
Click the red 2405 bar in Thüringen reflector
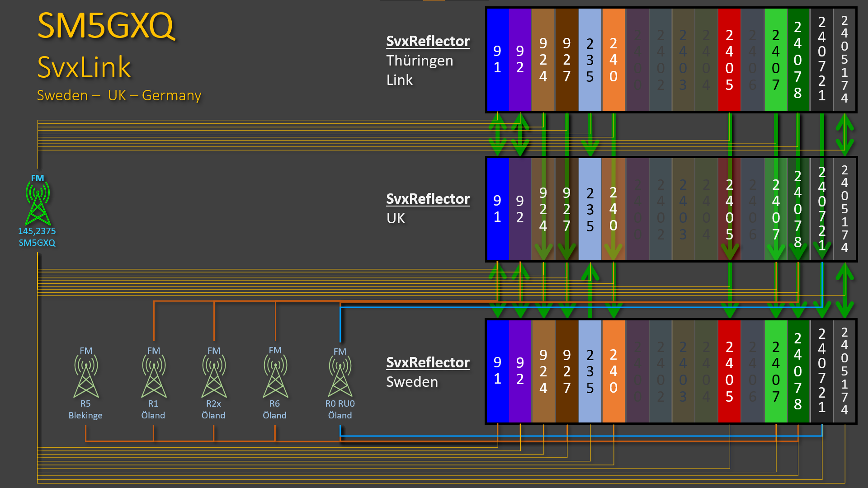[729, 60]
